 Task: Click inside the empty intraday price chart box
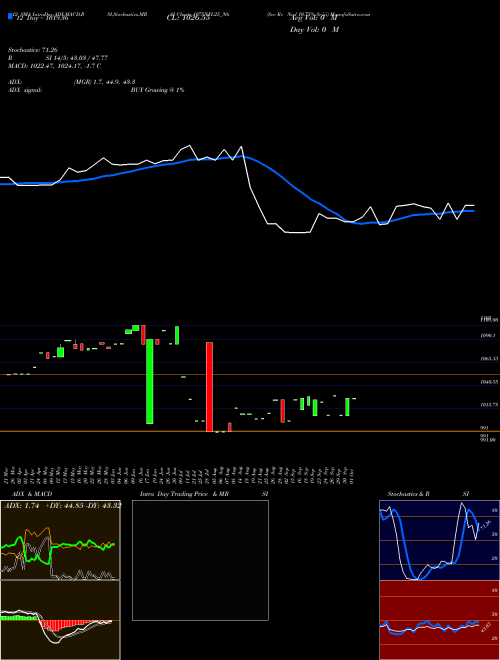tap(200, 560)
